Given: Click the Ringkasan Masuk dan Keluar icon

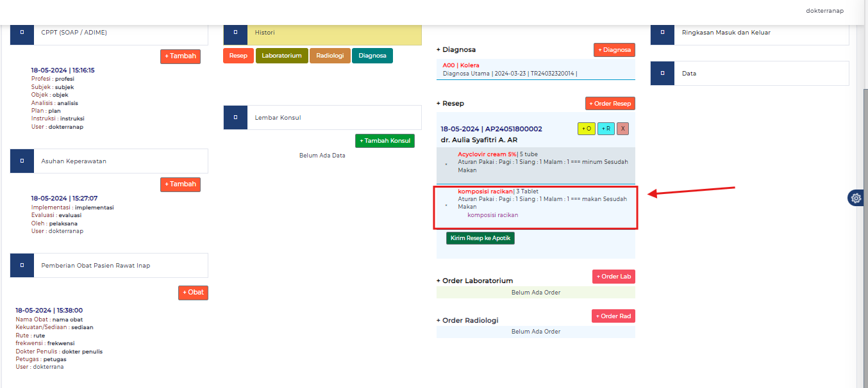Looking at the screenshot, I should click(x=662, y=32).
